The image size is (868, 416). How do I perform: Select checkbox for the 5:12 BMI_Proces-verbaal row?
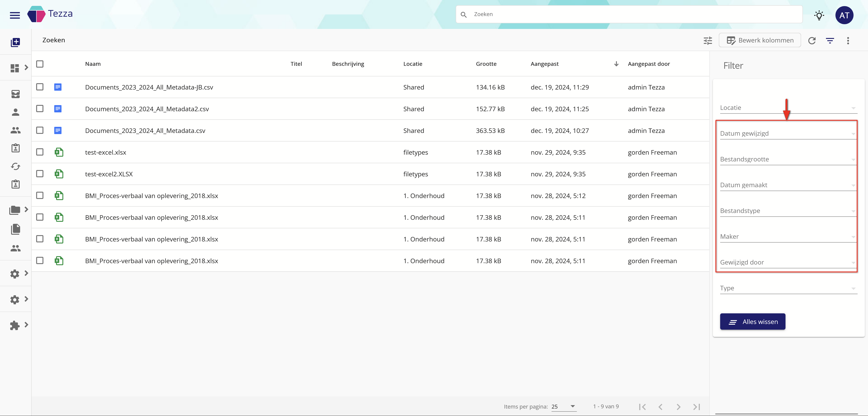pyautogui.click(x=40, y=196)
